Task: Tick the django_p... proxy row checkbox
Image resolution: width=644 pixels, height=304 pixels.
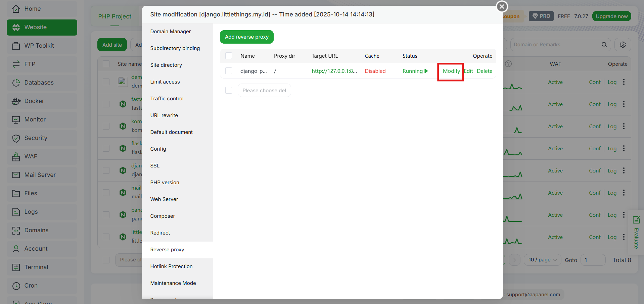Action: click(229, 71)
